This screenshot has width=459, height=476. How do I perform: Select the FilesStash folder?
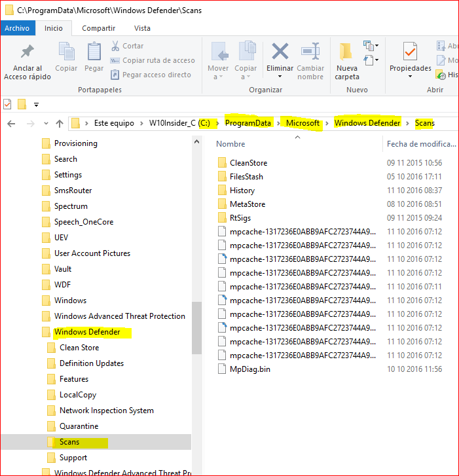pyautogui.click(x=246, y=177)
